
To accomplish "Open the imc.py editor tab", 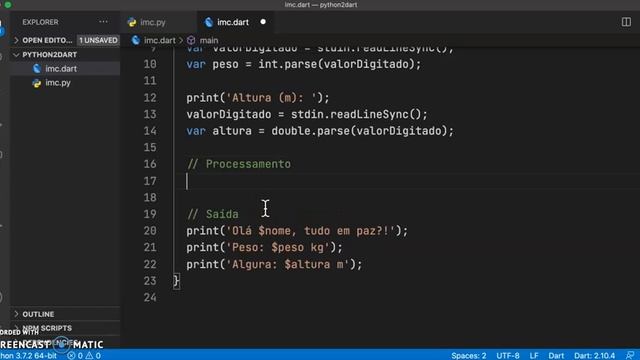I will pyautogui.click(x=152, y=22).
